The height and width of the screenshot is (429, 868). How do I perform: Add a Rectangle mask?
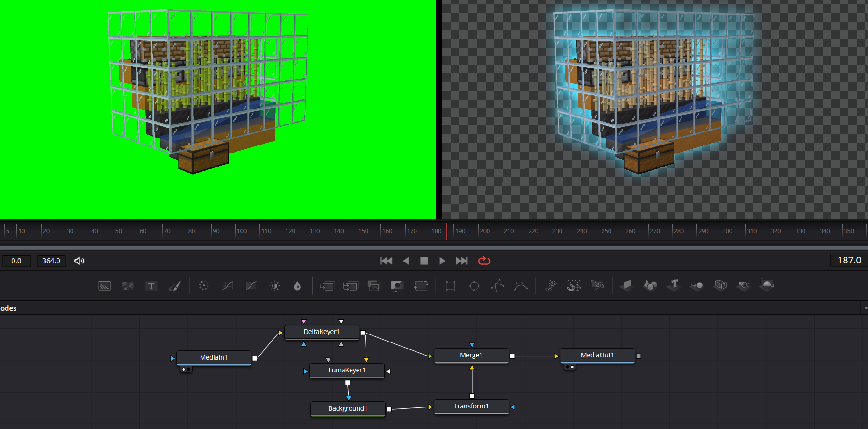pos(451,285)
